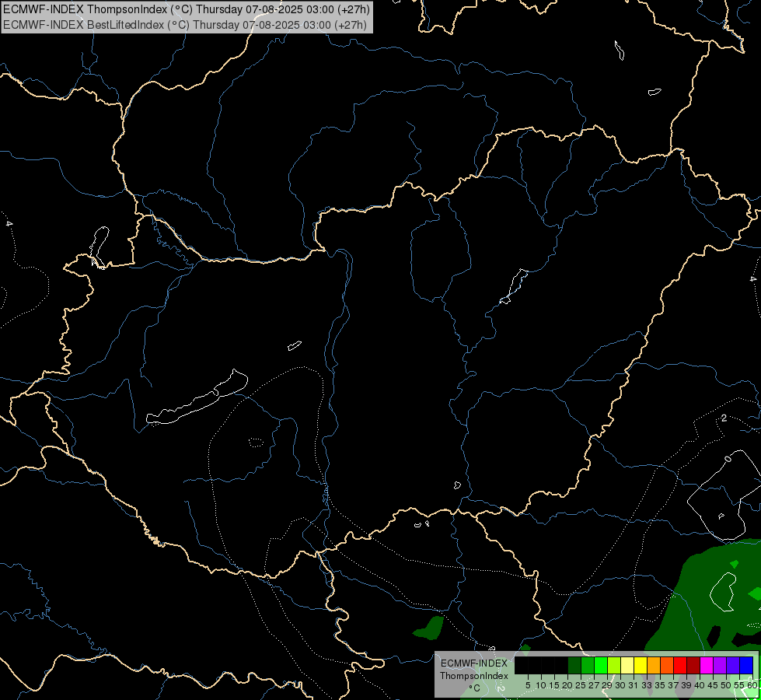Select the light orange 33–35 legend swatch
The image size is (761, 700).
(x=655, y=665)
